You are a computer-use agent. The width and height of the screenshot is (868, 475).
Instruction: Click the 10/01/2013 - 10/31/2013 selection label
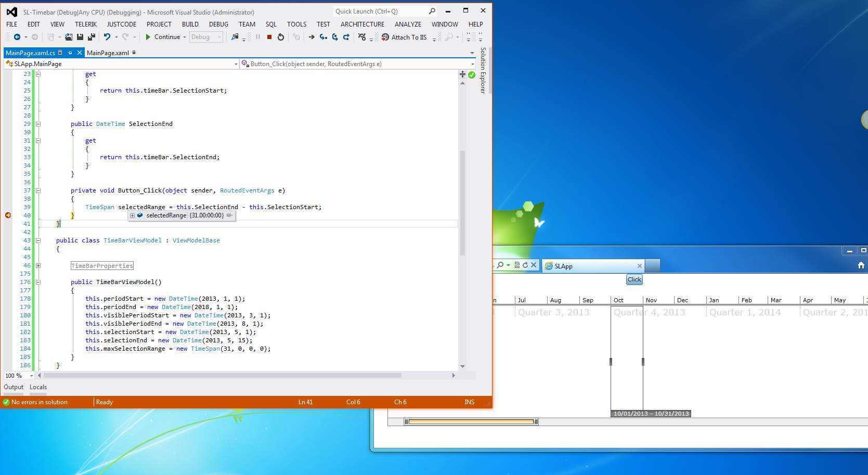(651, 414)
